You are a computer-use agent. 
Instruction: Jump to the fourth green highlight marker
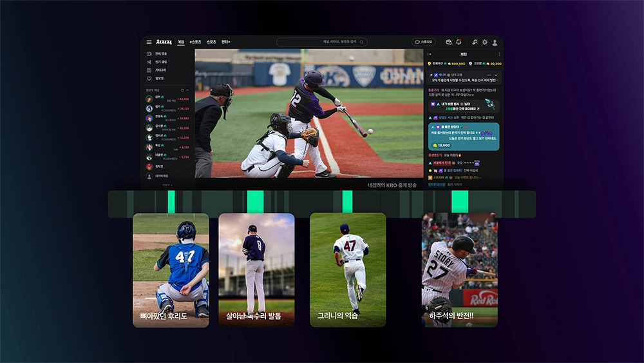coord(460,202)
